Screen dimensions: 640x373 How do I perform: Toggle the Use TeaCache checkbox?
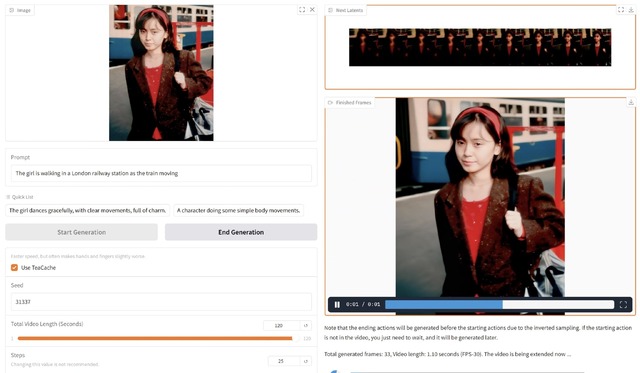(14, 268)
